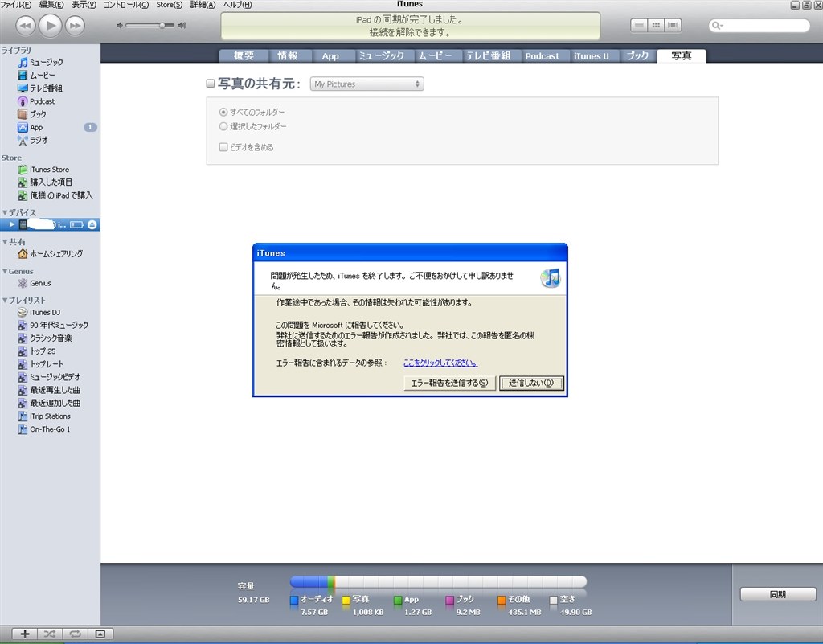Toggle shuffle button
The image size is (823, 644).
tap(50, 634)
